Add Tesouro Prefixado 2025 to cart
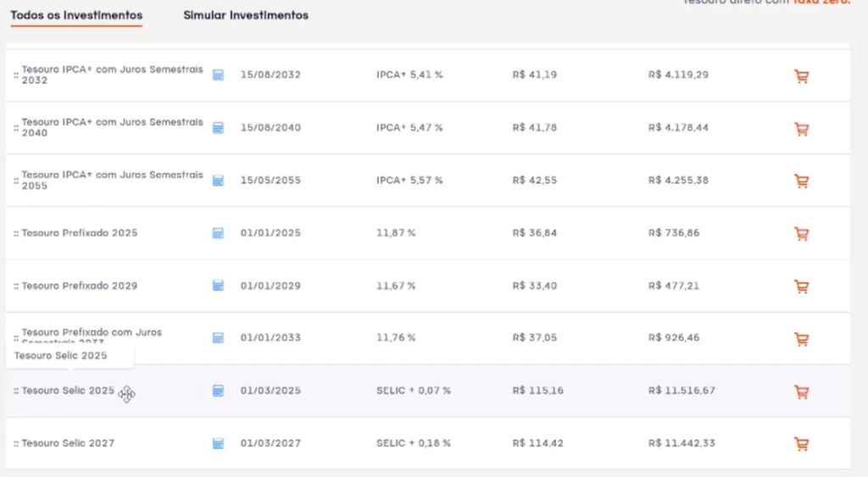The image size is (868, 477). click(802, 234)
